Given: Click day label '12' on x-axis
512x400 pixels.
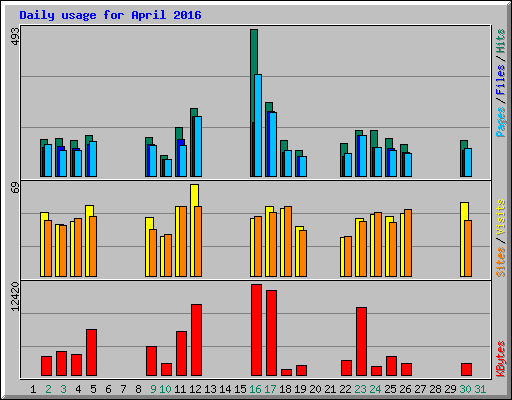Looking at the screenshot, I should click(x=195, y=389).
